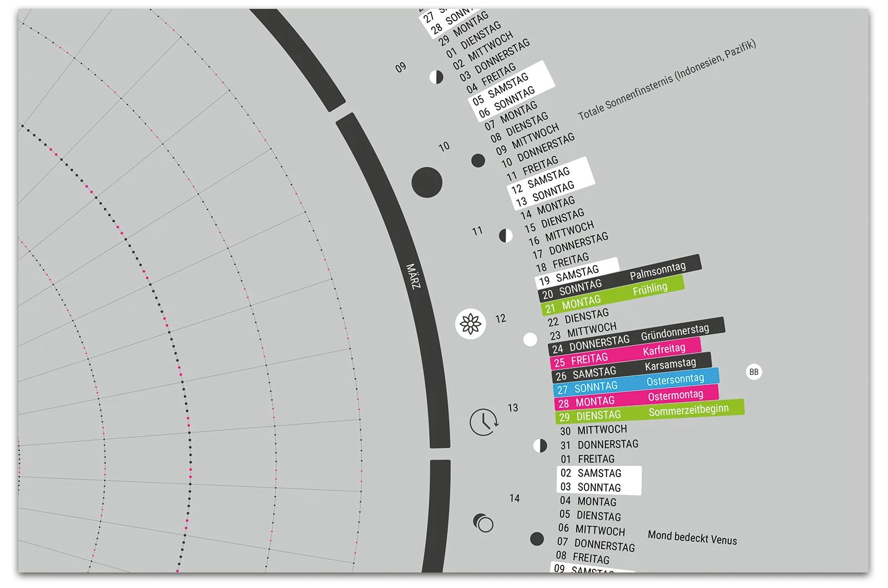
Task: Select the 24 Donnerstag Gründonnerstag row
Action: tap(636, 337)
